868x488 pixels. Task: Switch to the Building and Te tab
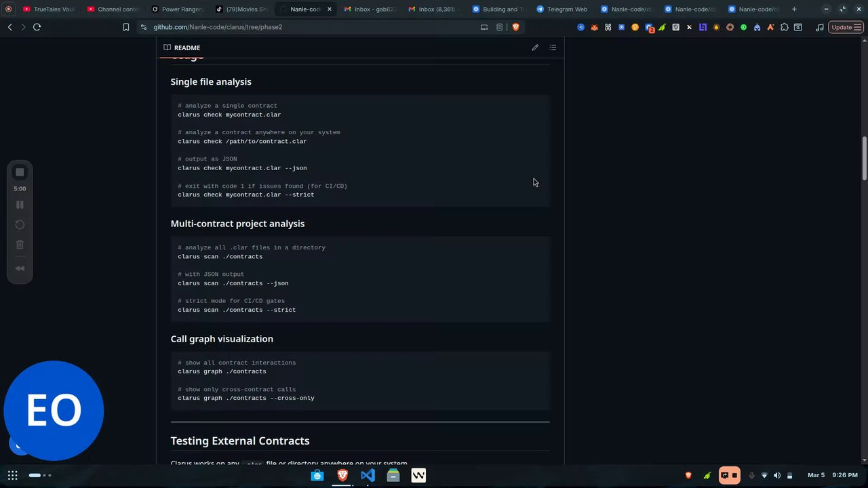tap(498, 9)
